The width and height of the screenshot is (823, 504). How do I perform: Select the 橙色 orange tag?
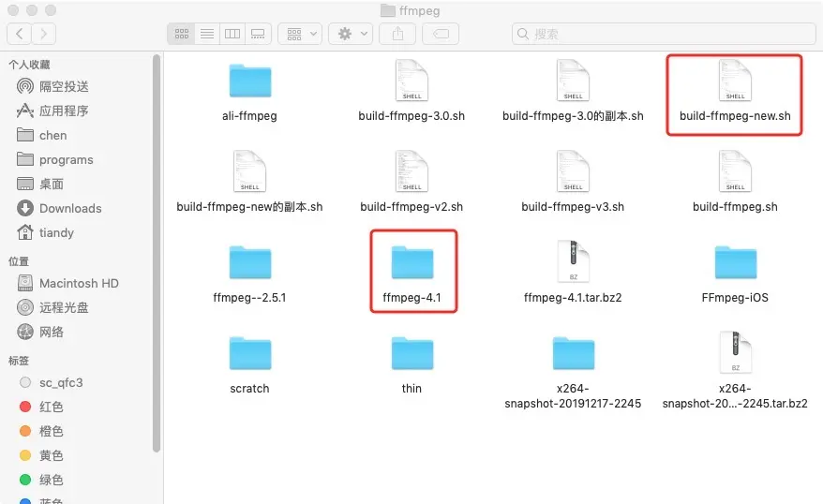(x=41, y=431)
